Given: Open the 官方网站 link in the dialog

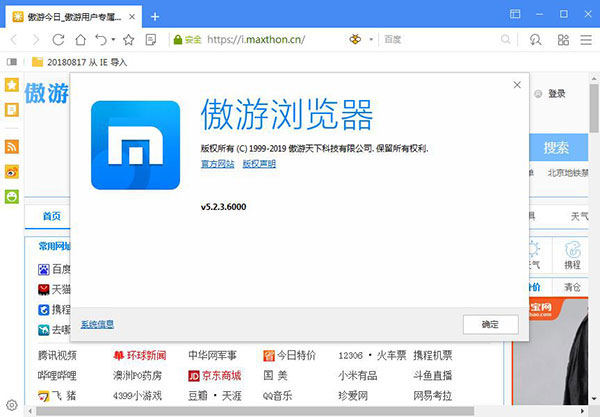Looking at the screenshot, I should click(x=217, y=165).
